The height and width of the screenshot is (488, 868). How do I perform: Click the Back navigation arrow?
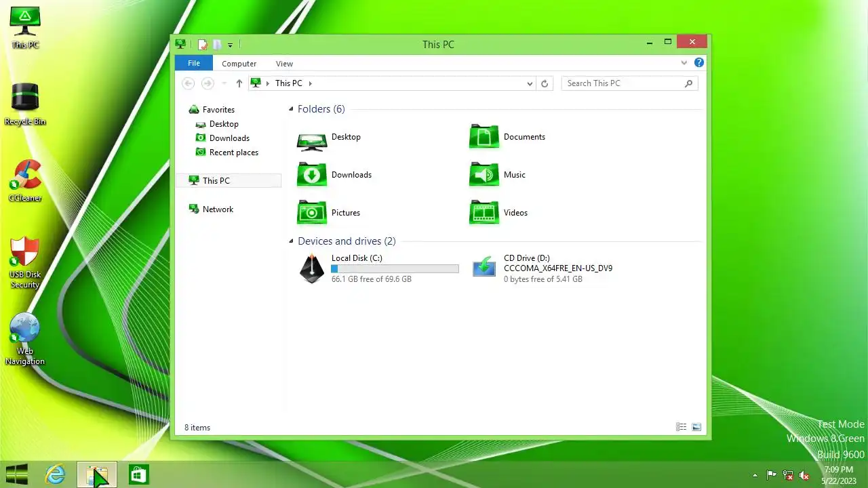[189, 83]
